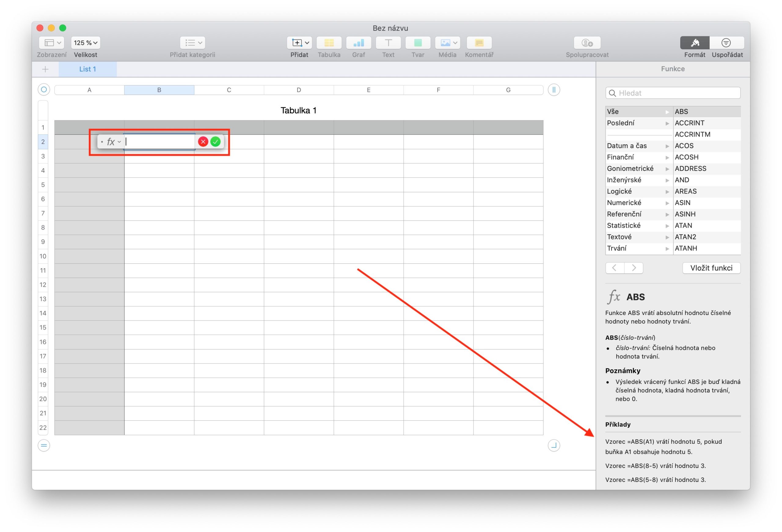This screenshot has height=532, width=782.
Task: Toggle the Uspořádat sidebar button
Action: (726, 43)
